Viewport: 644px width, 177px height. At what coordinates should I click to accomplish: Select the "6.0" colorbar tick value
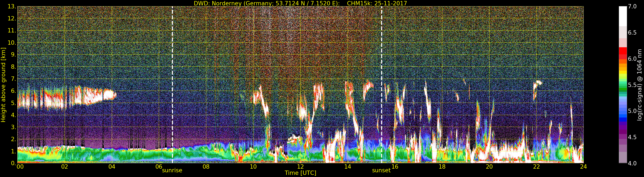coord(632,59)
